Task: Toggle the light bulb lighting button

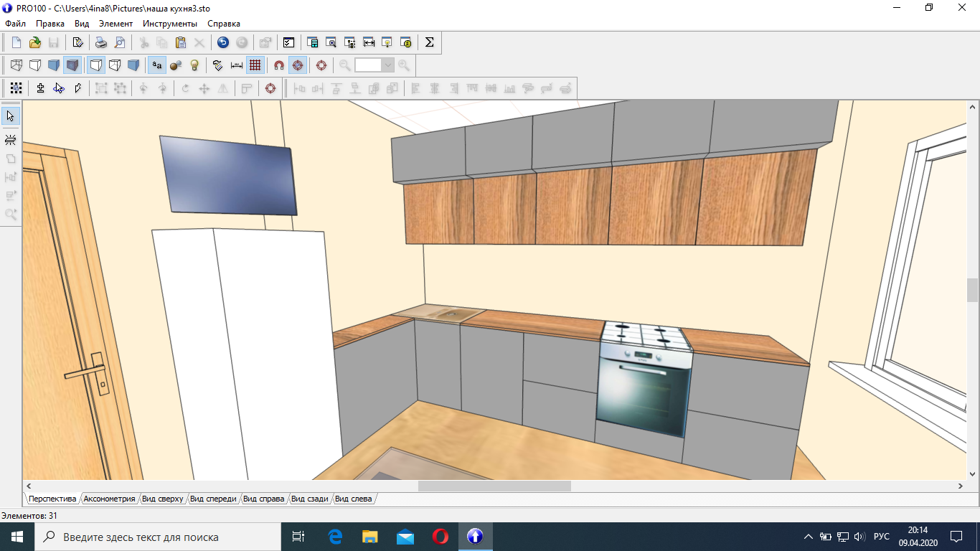Action: [x=194, y=65]
